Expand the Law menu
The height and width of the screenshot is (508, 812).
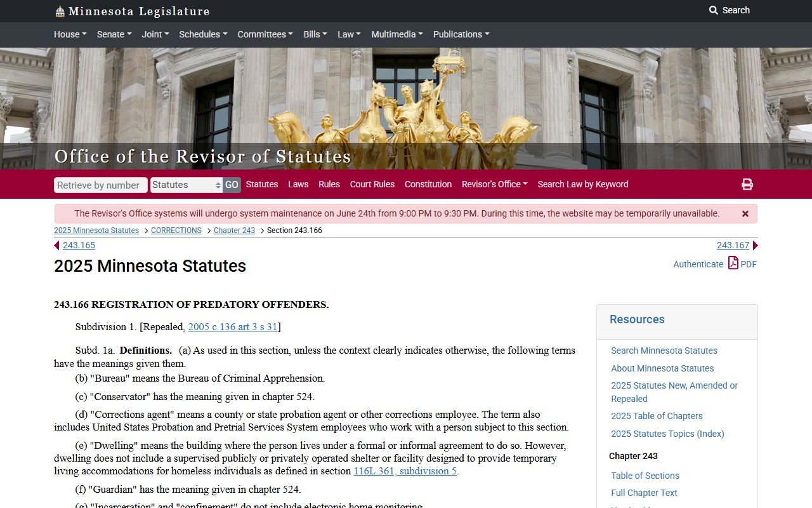click(349, 34)
